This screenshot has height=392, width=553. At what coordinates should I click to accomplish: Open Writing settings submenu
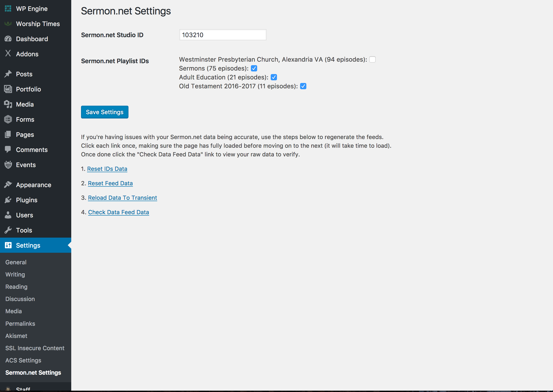point(15,275)
